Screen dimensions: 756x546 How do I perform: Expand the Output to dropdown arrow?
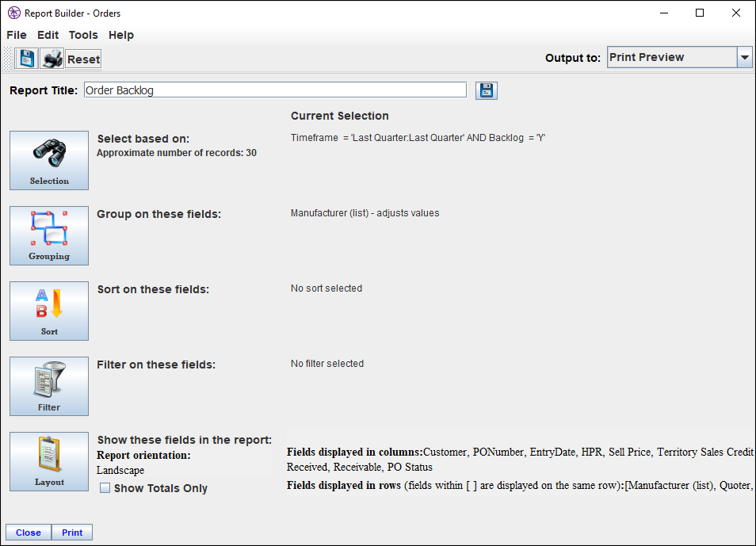tap(744, 57)
